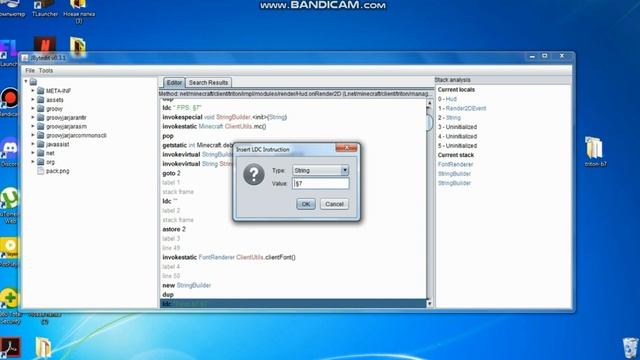This screenshot has height=360, width=640.
Task: Select the org folder icon
Action: [40, 162]
